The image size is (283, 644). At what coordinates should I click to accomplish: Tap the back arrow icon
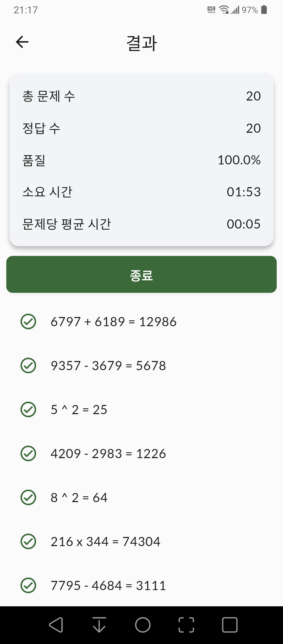click(x=22, y=42)
